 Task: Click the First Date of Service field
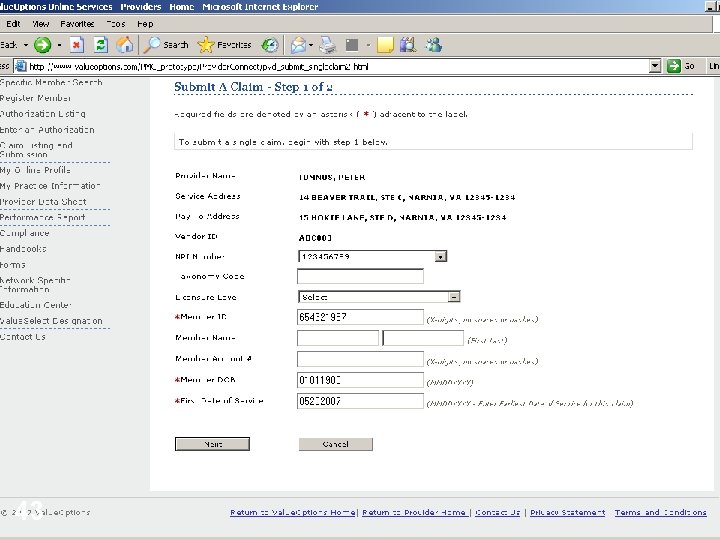click(360, 401)
